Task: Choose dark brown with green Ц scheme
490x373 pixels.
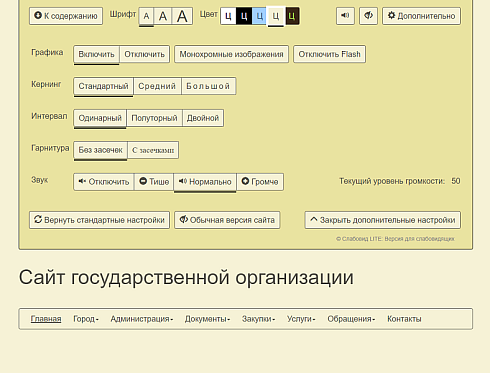Action: tap(292, 16)
